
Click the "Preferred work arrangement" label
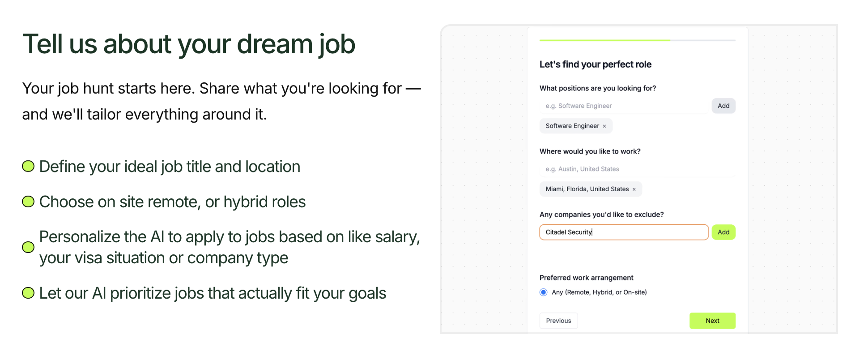coord(586,278)
